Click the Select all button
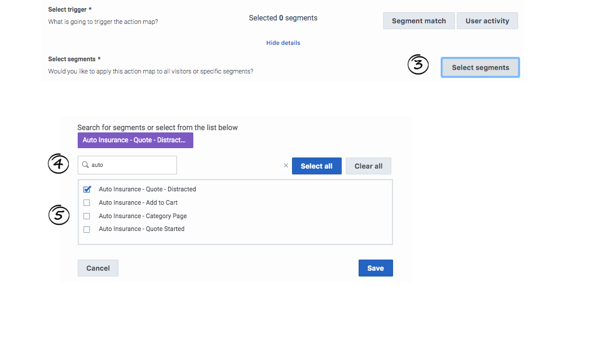Screen dimensions: 615x364 click(x=317, y=166)
